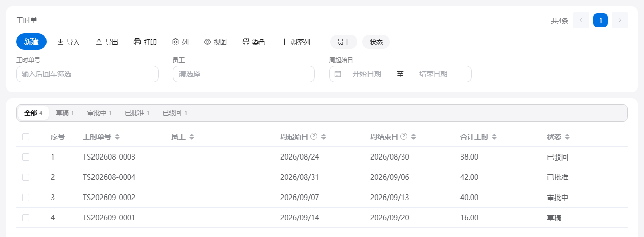Click the 已驳回 status cell in row 1
Screen dimensions: 644x237
coord(558,157)
